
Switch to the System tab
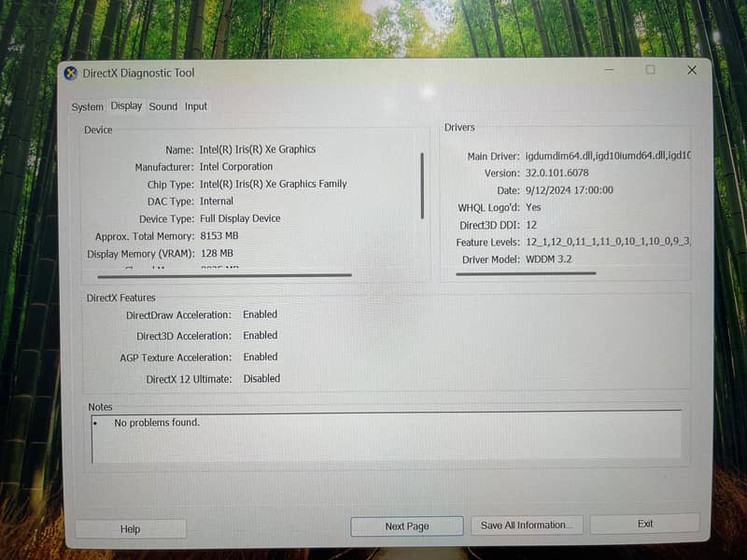pyautogui.click(x=87, y=106)
